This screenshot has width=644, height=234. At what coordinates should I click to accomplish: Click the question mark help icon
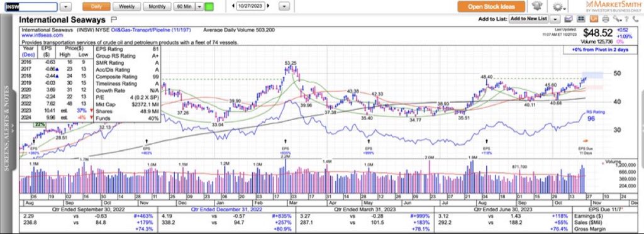[627, 19]
